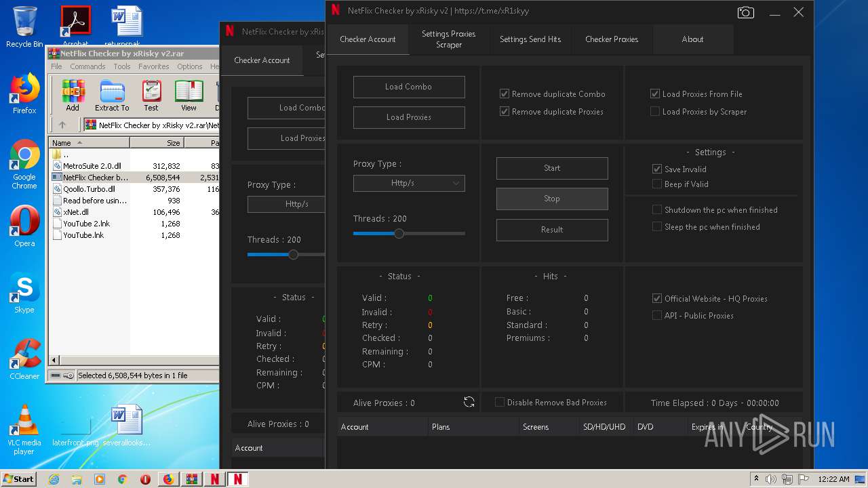This screenshot has height=488, width=868.
Task: Open Firefox desktop shortcut
Action: pos(24,94)
